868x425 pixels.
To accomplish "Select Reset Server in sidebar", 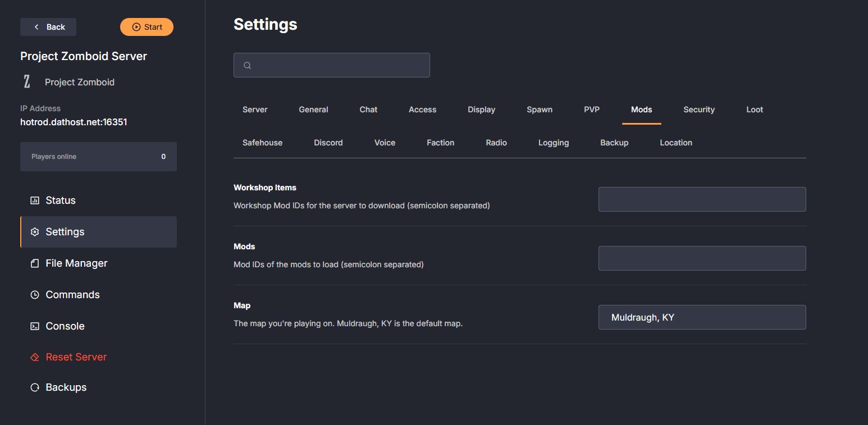I will pyautogui.click(x=98, y=357).
